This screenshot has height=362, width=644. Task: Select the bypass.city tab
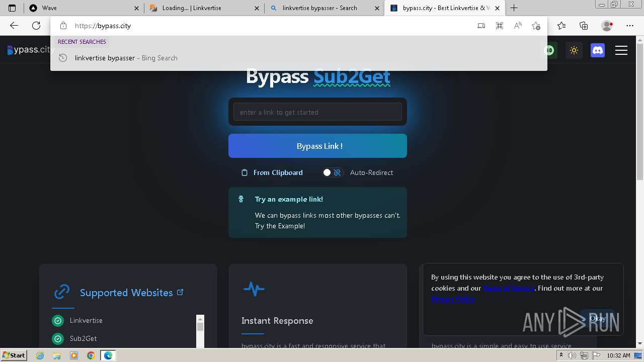click(x=444, y=8)
